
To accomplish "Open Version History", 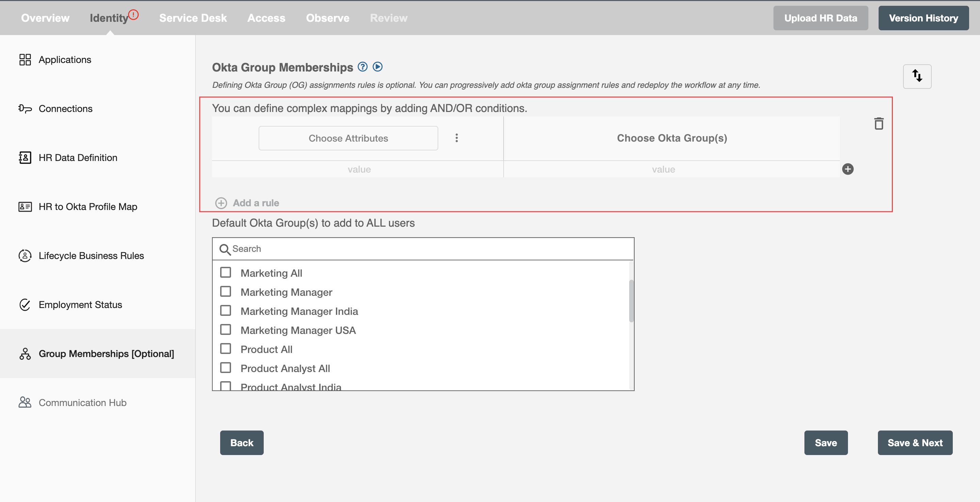I will (x=923, y=18).
